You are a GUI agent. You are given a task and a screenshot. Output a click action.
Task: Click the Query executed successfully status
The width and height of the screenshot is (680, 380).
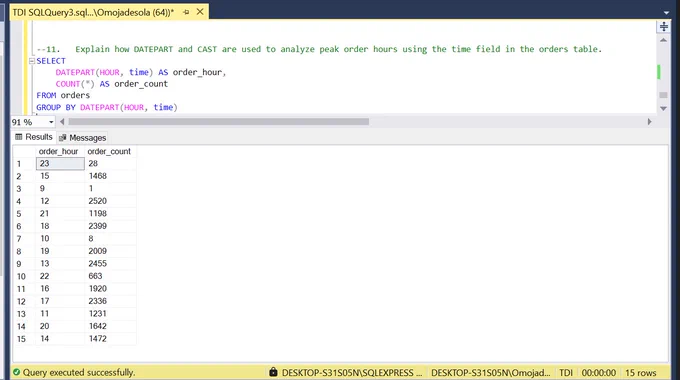(79, 373)
